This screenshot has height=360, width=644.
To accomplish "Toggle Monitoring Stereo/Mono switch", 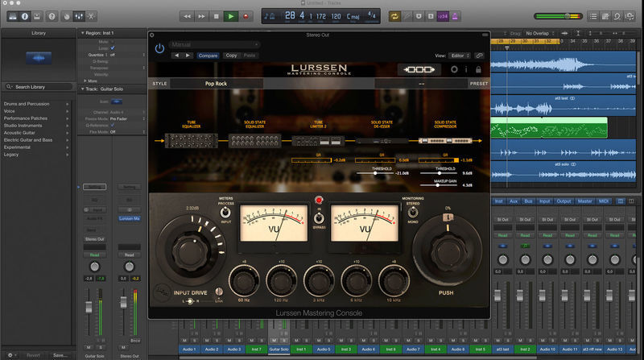I will (413, 212).
